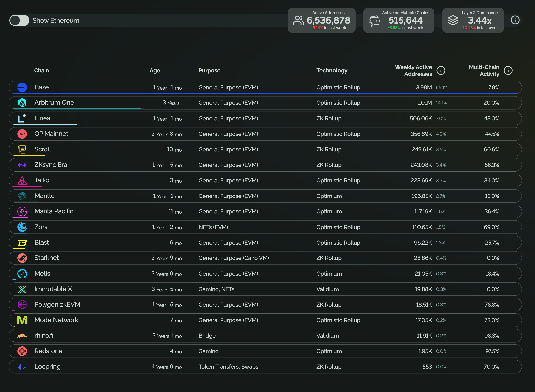Image resolution: width=535 pixels, height=392 pixels.
Task: Click the Linea logo icon
Action: [x=22, y=118]
